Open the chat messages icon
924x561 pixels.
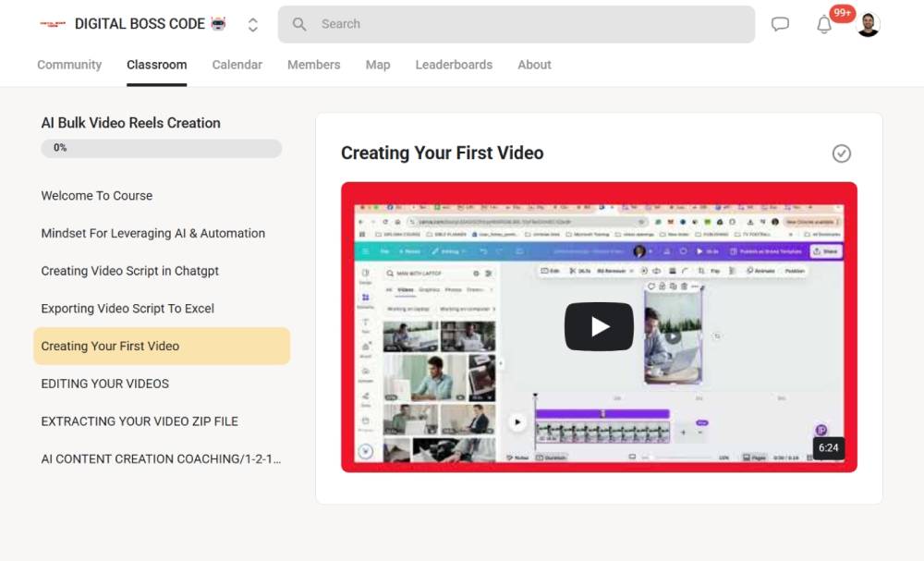[x=780, y=24]
